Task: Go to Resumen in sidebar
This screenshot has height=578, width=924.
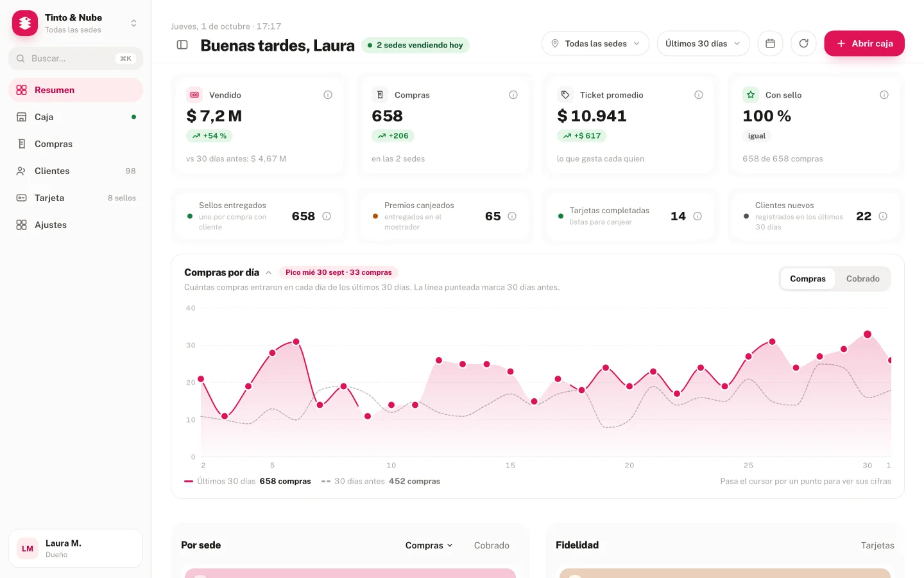Action: pos(76,90)
